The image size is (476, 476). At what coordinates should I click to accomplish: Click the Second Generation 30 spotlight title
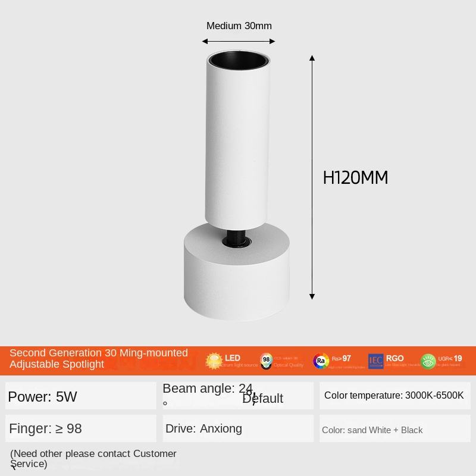point(99,359)
